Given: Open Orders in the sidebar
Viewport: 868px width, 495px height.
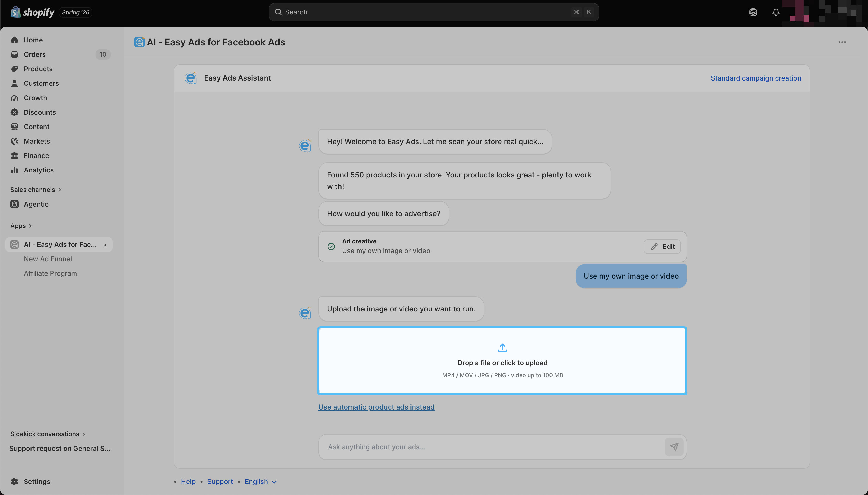Looking at the screenshot, I should (x=59, y=54).
